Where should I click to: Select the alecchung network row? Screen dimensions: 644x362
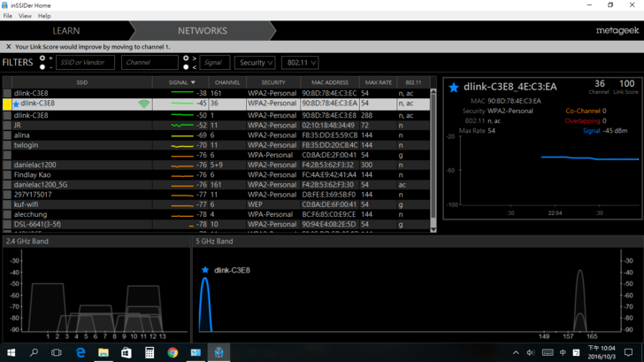pos(217,214)
